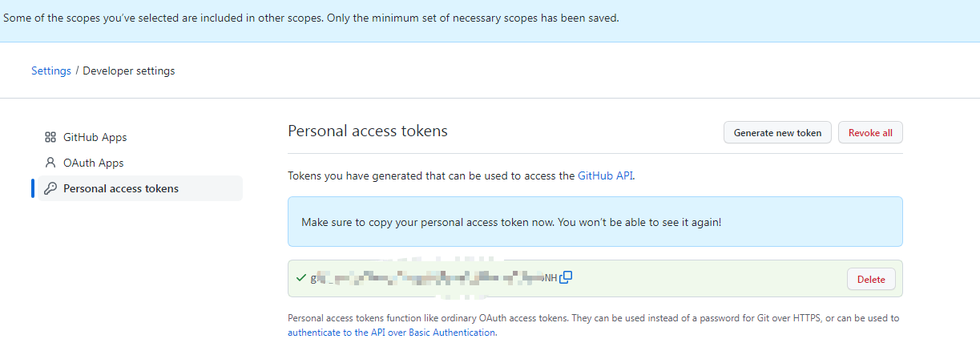Delete the newly generated token
The image size is (980, 363).
coord(871,279)
